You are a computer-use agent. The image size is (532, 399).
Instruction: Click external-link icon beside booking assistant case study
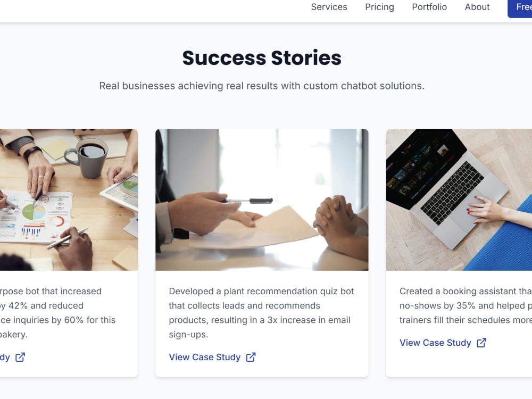pyautogui.click(x=481, y=343)
